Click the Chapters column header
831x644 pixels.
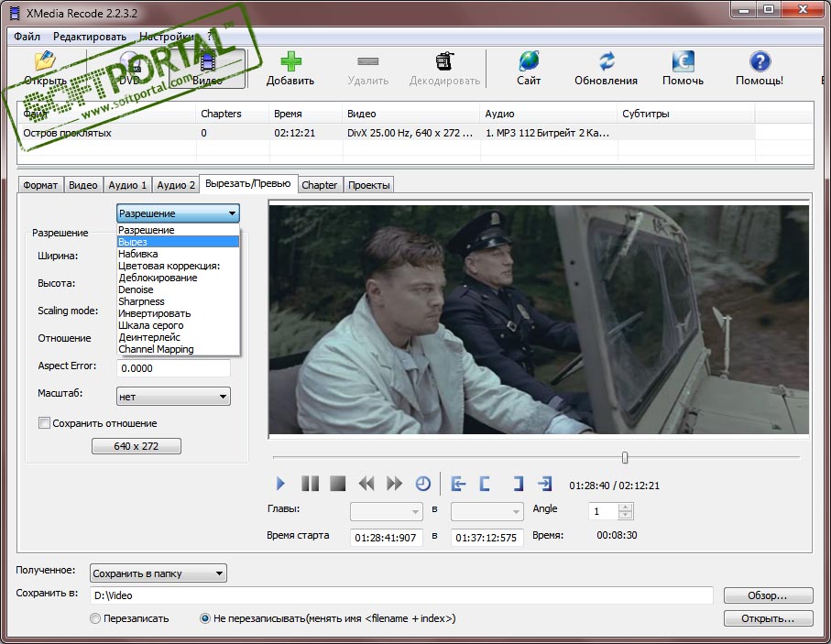click(233, 114)
